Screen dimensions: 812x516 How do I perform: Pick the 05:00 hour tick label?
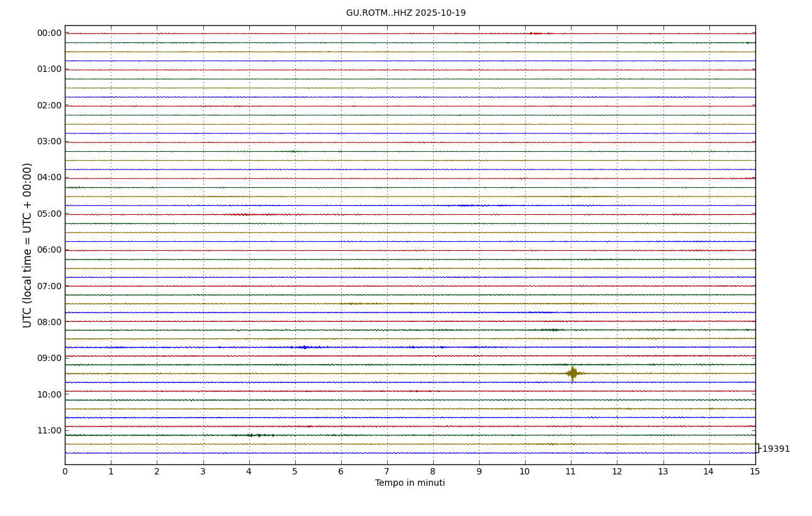point(49,214)
